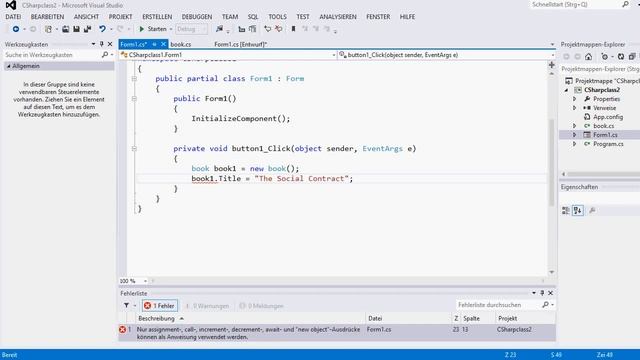Click the refresh icon in Projektmappen-Explorer

[x=620, y=57]
